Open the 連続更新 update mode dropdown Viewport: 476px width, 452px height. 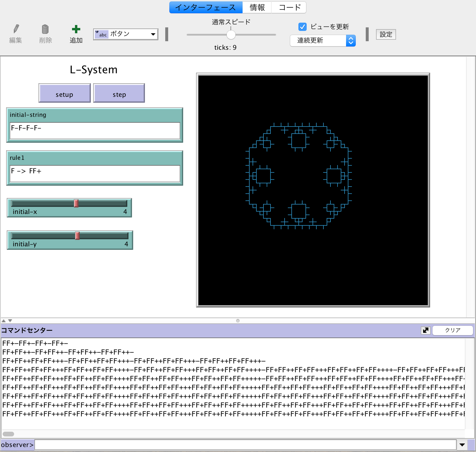click(323, 41)
